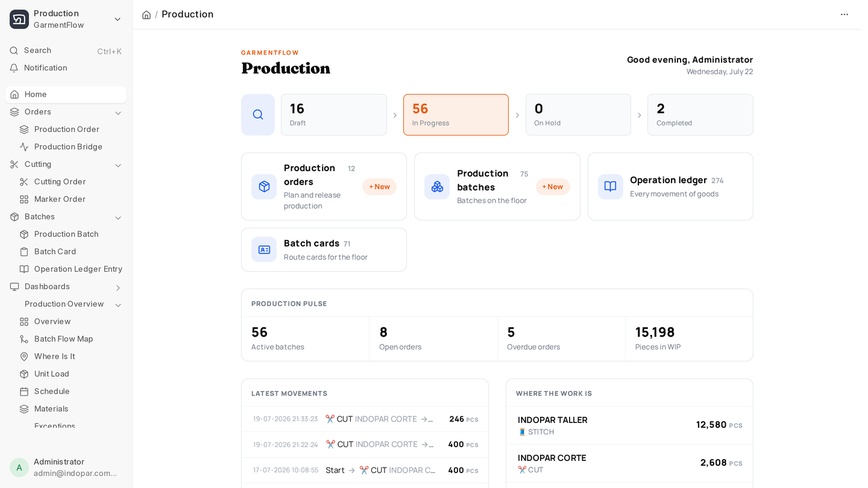The width and height of the screenshot is (868, 488).
Task: Click the Batch cards ID icon
Action: point(264,249)
